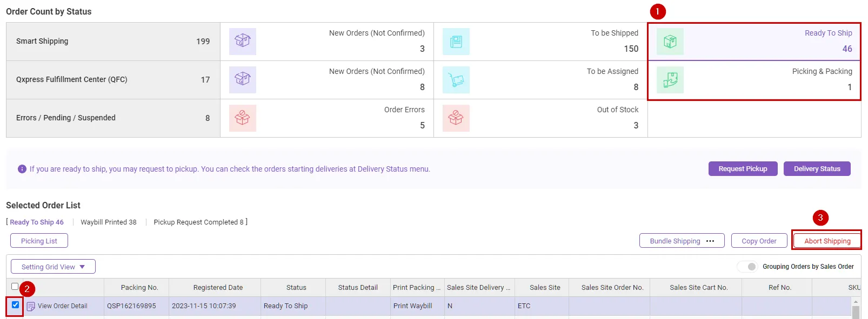
Task: Click the To be Assigned cart icon
Action: click(x=456, y=80)
